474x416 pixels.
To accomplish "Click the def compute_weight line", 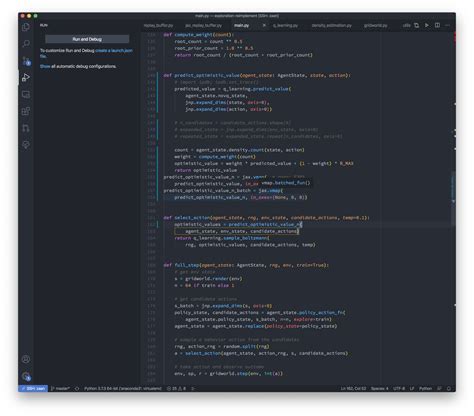I will (199, 35).
